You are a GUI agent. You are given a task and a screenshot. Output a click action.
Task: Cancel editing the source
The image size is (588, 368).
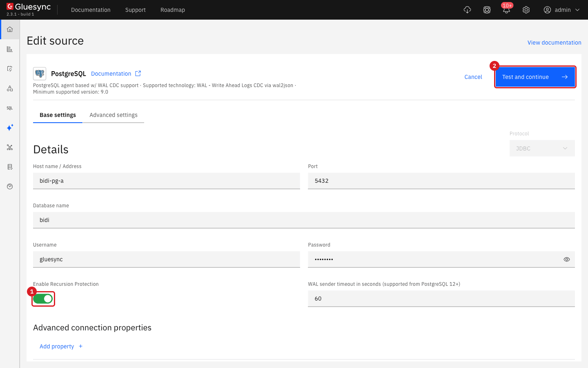[x=473, y=77]
